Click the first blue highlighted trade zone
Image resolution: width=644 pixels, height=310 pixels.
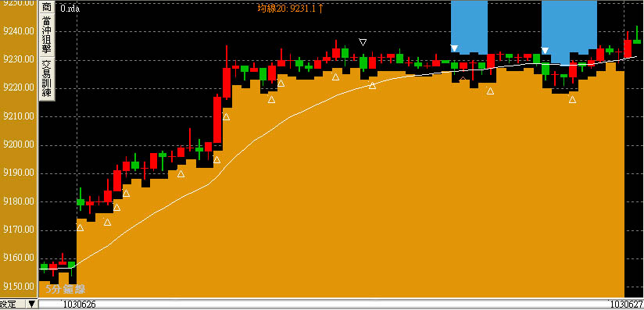[x=469, y=27]
